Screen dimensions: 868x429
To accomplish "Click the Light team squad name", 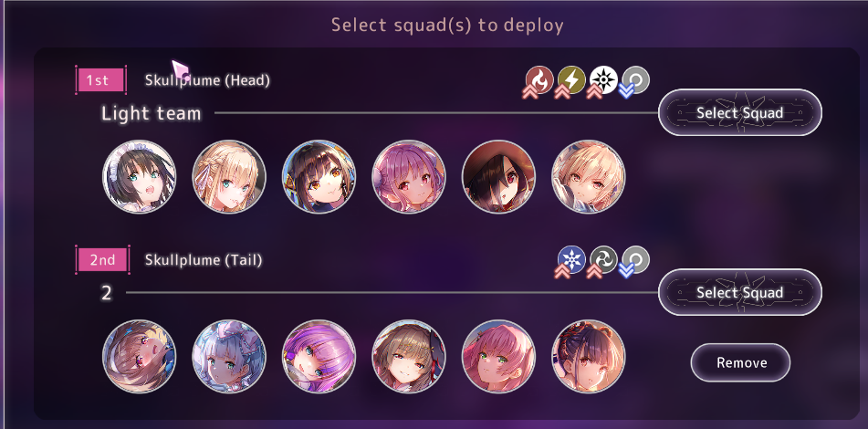I will (x=152, y=113).
